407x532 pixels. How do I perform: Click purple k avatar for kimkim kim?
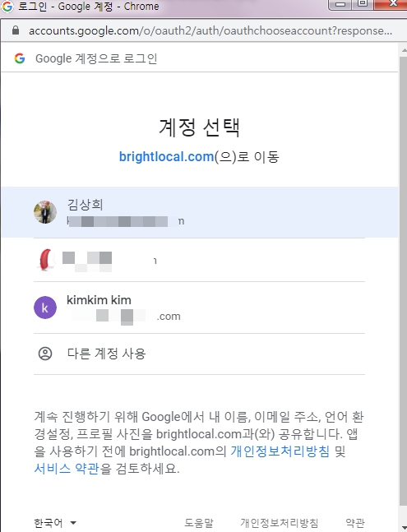click(45, 308)
